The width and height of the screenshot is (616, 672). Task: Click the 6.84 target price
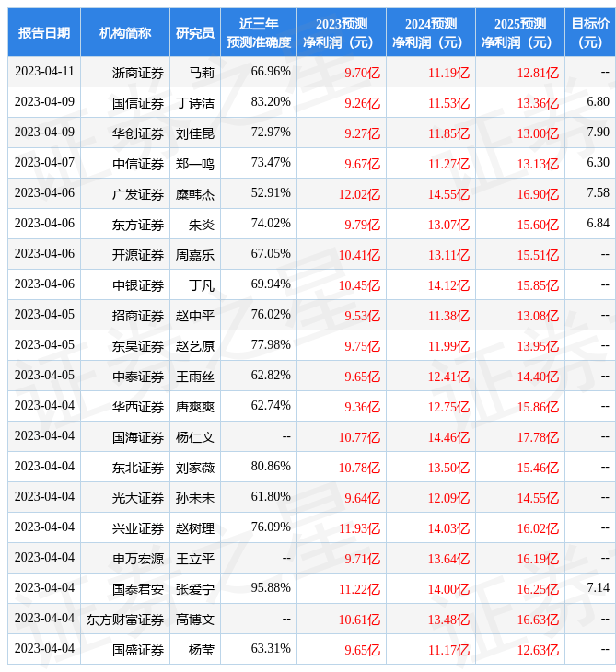click(x=598, y=224)
